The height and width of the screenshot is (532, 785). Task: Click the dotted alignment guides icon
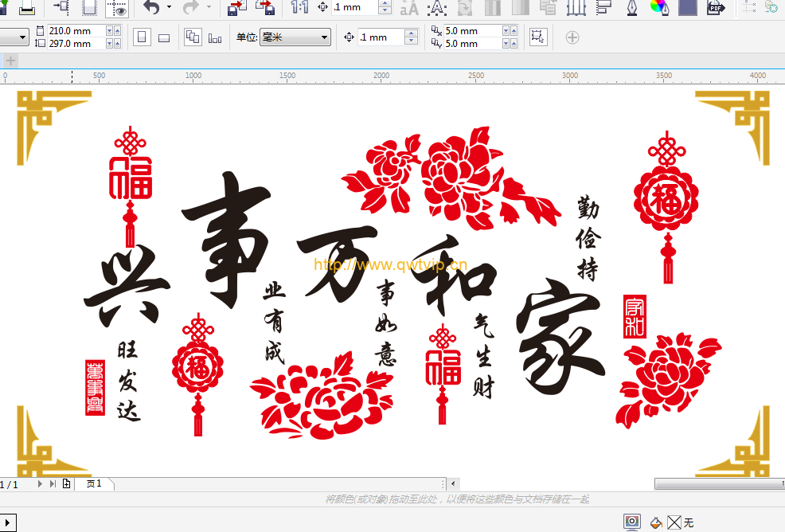(x=749, y=6)
